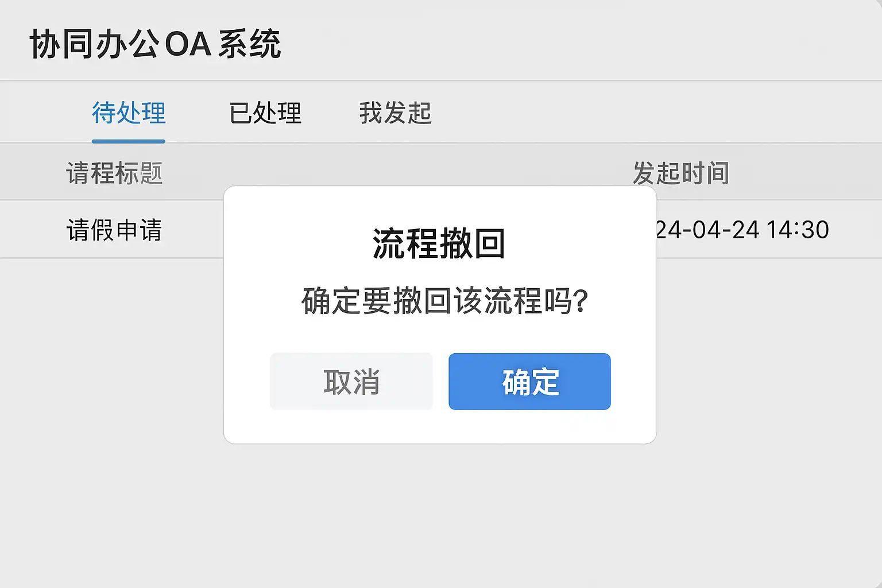The height and width of the screenshot is (588, 882).
Task: Click the 14:30 timestamp in the row
Action: pos(798,230)
